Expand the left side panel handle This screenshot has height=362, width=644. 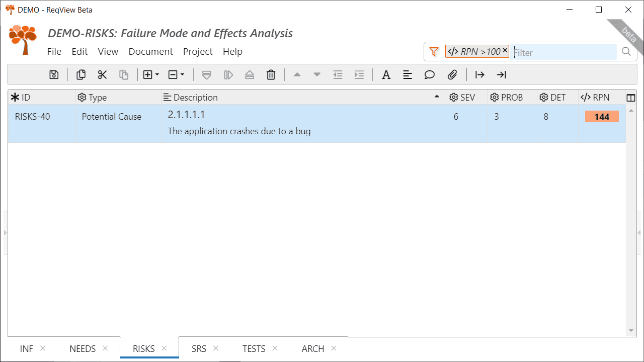[5, 233]
